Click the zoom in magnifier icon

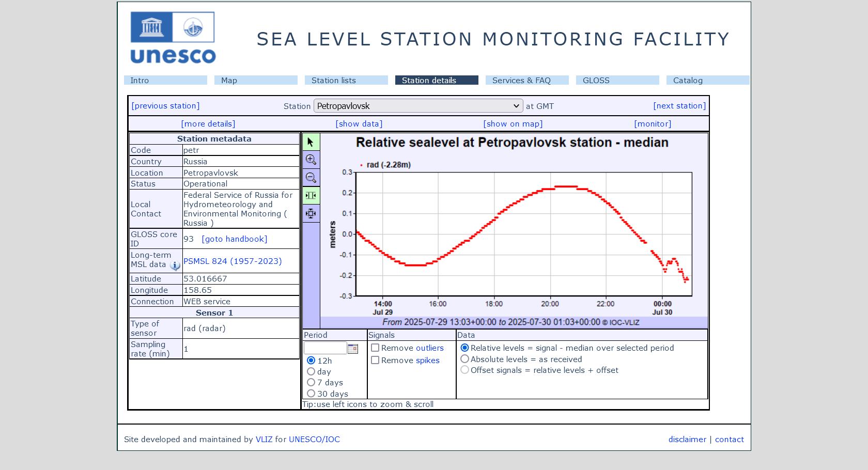(311, 160)
